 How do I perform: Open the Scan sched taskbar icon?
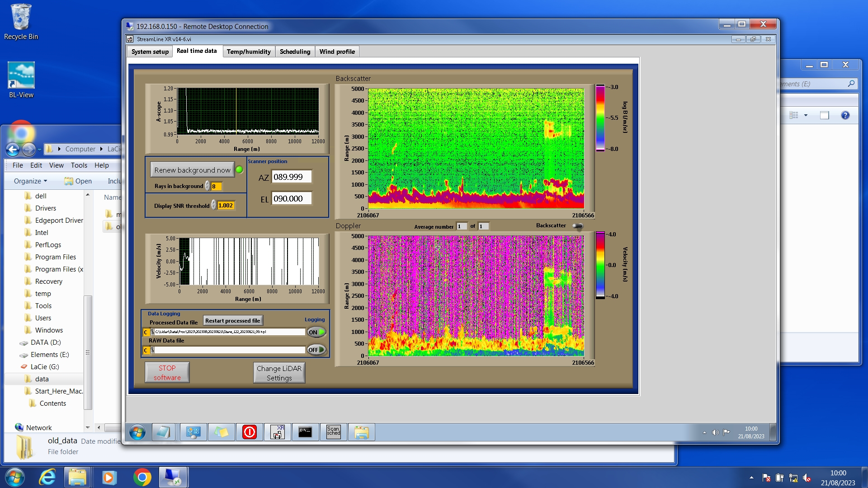333,432
